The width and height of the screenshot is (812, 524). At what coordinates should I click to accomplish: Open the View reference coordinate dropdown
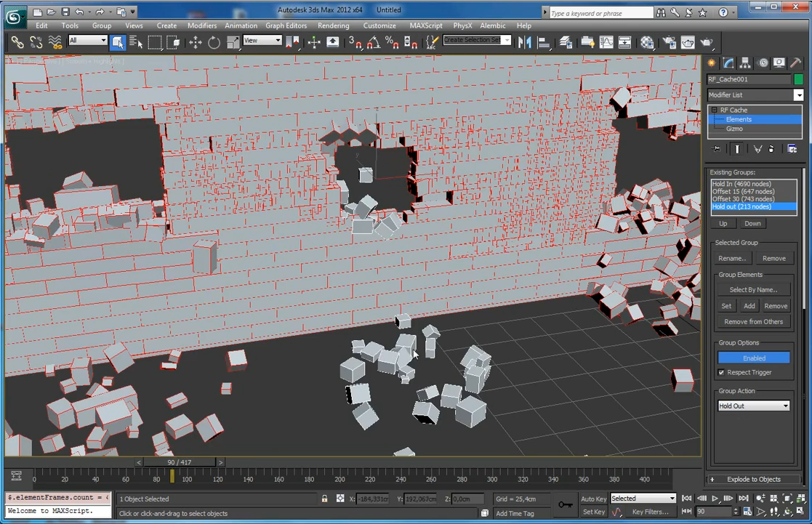point(262,41)
